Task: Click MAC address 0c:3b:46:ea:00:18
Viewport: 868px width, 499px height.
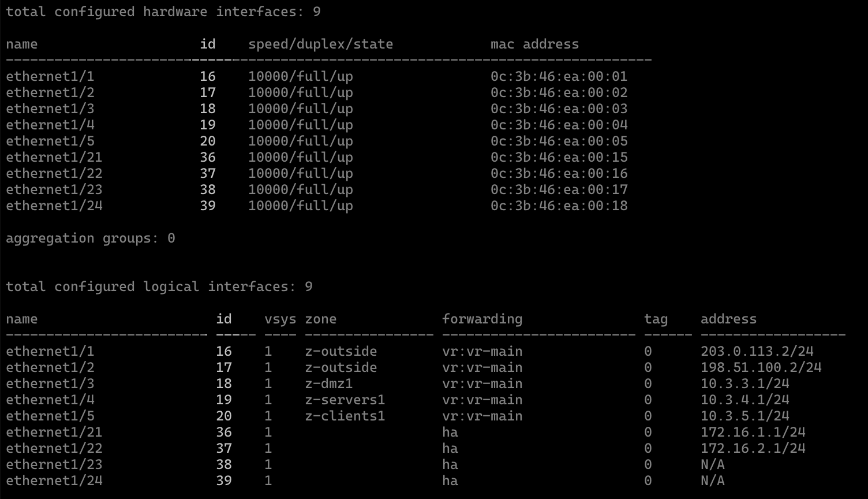Action: click(559, 206)
